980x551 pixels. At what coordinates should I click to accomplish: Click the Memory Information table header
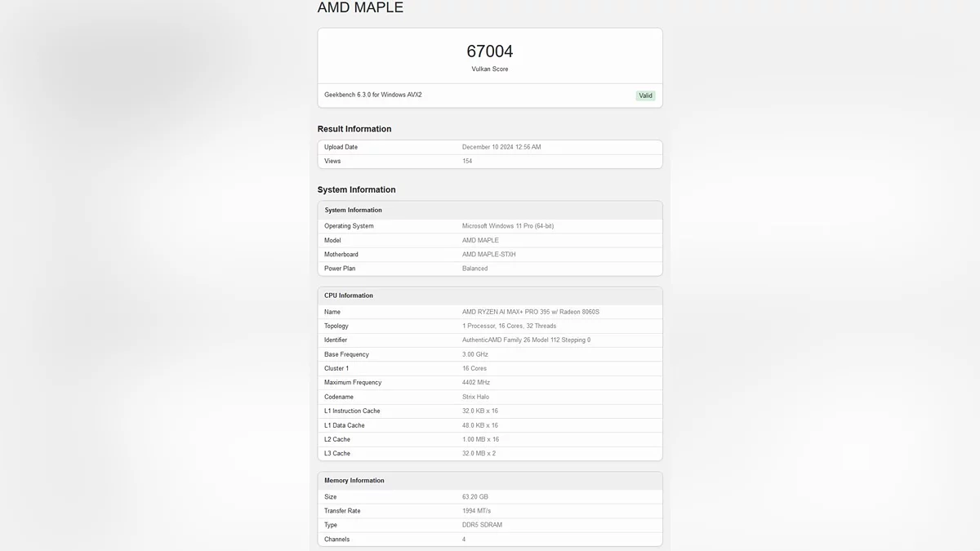coord(354,481)
